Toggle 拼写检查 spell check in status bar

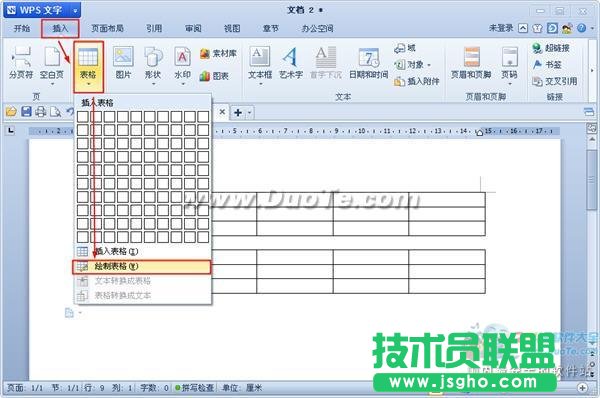point(195,388)
